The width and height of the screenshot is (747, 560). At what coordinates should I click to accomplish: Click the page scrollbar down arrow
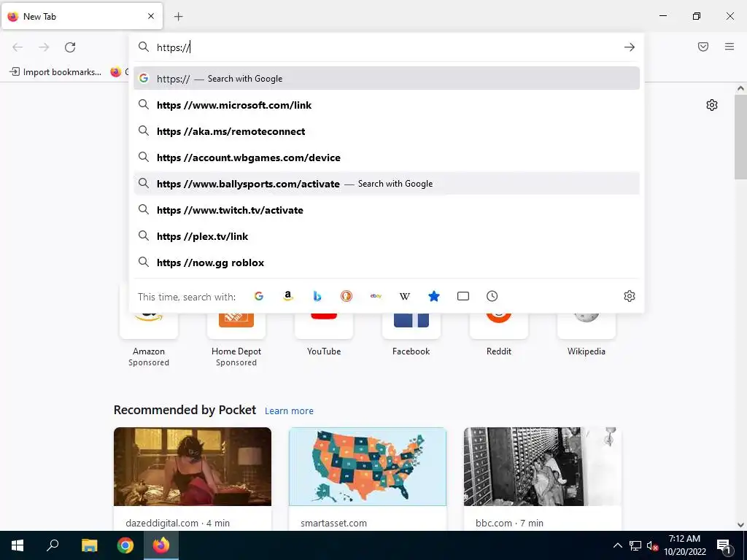click(740, 525)
